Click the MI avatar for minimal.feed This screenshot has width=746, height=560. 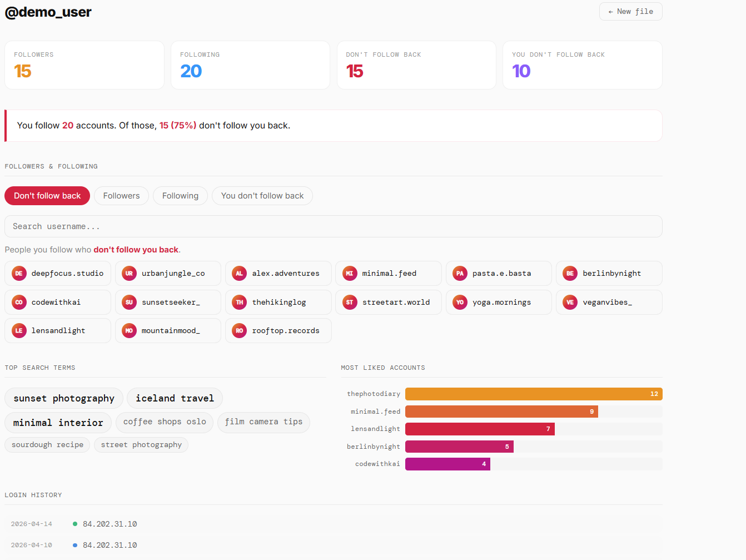point(350,273)
